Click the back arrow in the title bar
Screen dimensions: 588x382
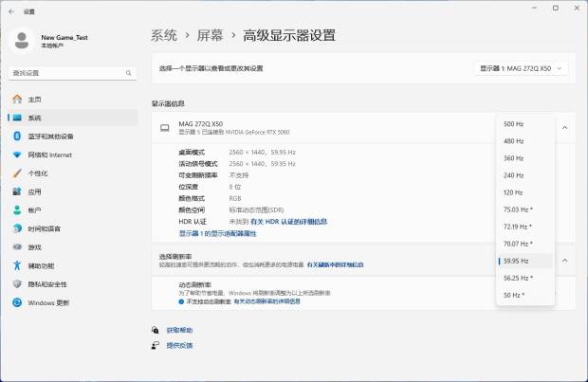pyautogui.click(x=11, y=11)
